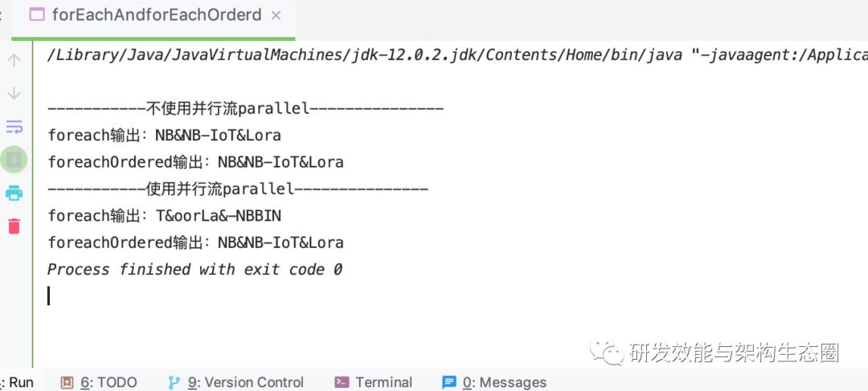Click the last foreachOrdered output line
Image resolution: width=868 pixels, height=391 pixels.
[195, 242]
